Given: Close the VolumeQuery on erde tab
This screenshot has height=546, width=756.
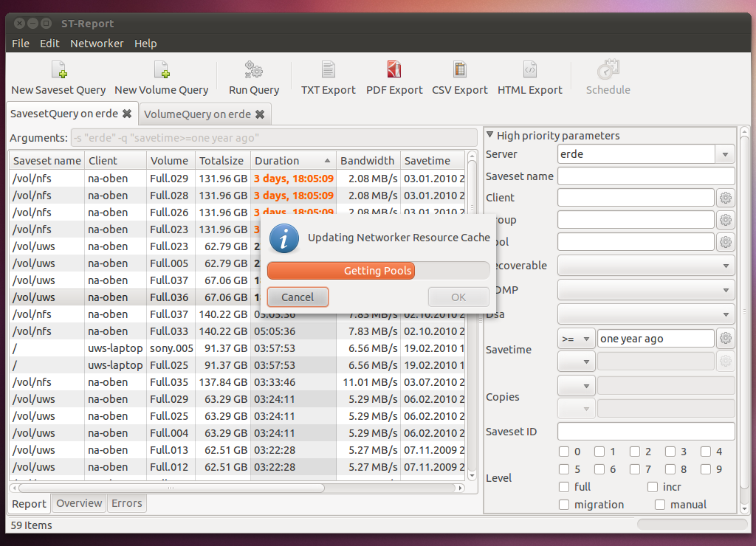Looking at the screenshot, I should click(x=260, y=114).
